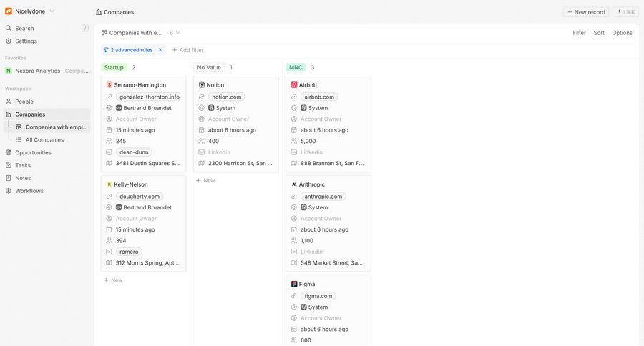Click Bertrand Bruandet on Serrano-Harrington card
Screen dimensions: 644x346
[144, 108]
